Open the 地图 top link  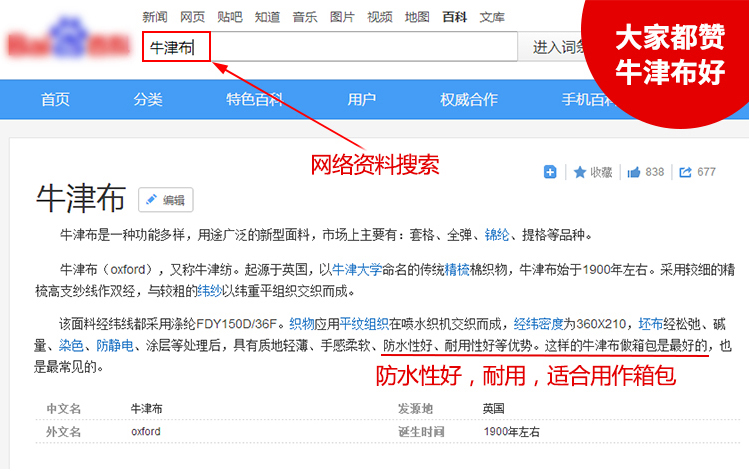coord(417,17)
